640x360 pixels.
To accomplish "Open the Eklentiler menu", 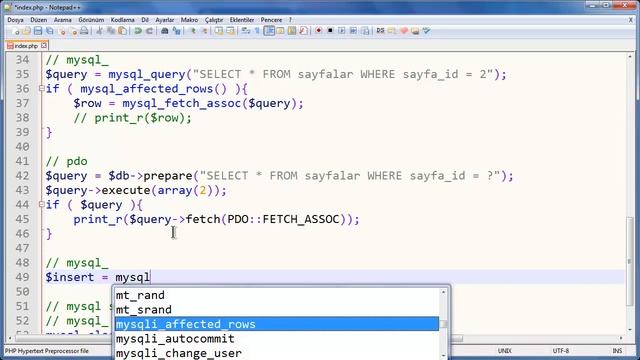I will (242, 20).
